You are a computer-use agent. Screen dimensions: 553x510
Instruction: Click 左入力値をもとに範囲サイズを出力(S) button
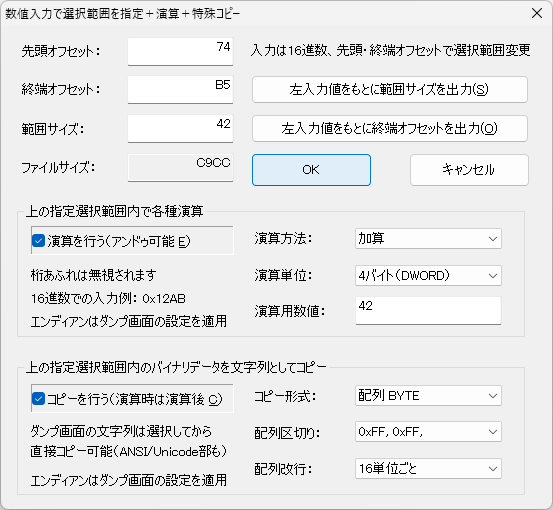click(390, 90)
